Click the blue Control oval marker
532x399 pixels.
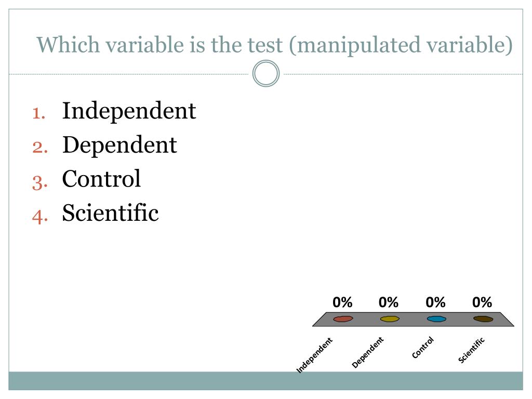pos(436,318)
